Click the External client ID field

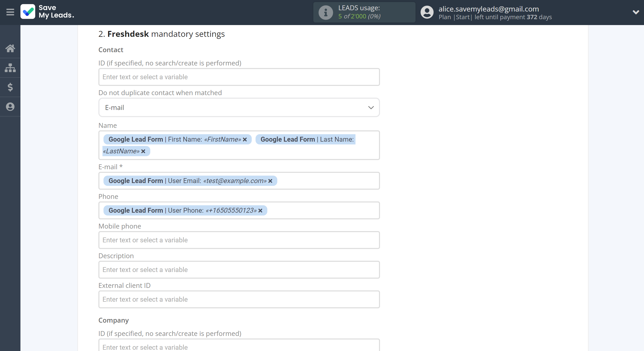point(239,299)
